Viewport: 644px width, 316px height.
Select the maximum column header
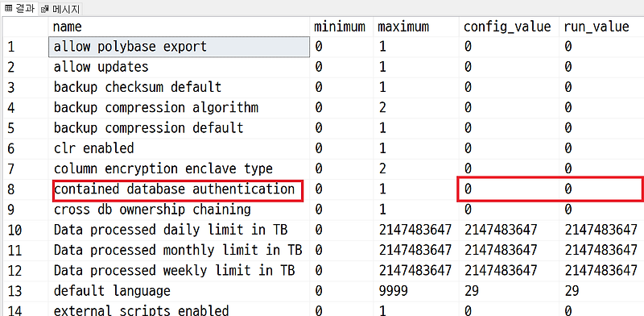click(416, 27)
